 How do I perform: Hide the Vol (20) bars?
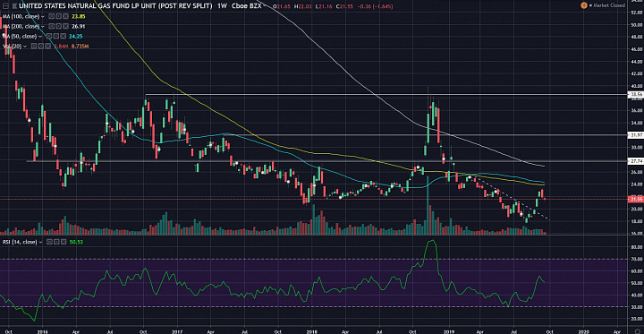[x=34, y=46]
